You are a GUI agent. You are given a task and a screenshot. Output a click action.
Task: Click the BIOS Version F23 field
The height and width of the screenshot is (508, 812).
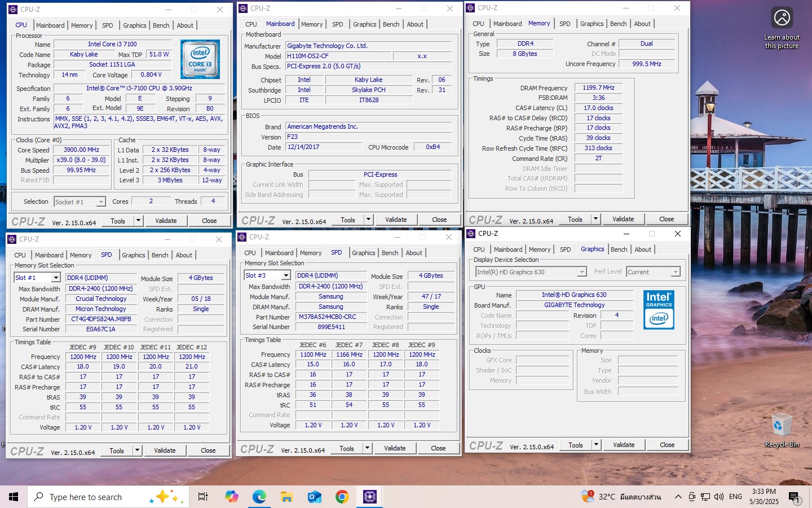[368, 137]
